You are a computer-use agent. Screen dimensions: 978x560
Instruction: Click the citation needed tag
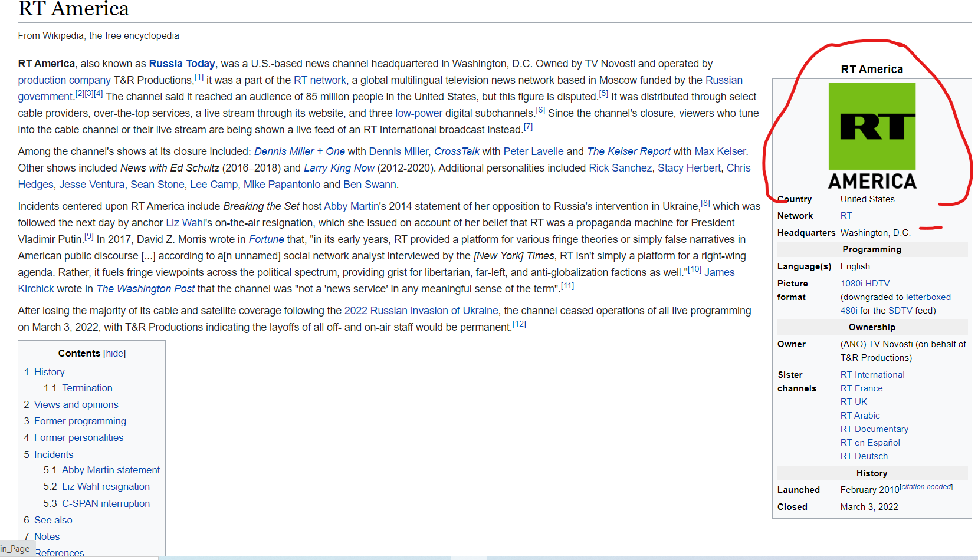click(x=927, y=487)
